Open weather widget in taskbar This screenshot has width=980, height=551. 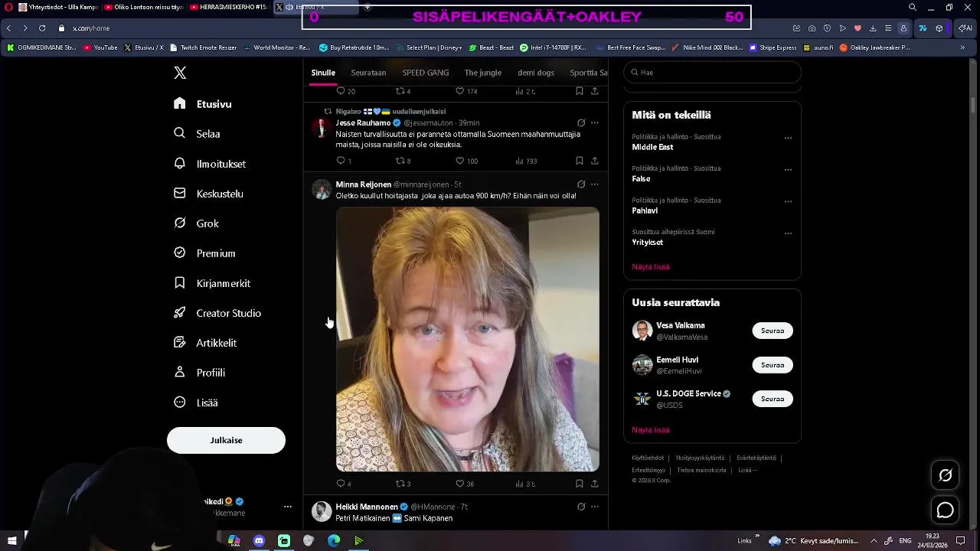point(814,540)
